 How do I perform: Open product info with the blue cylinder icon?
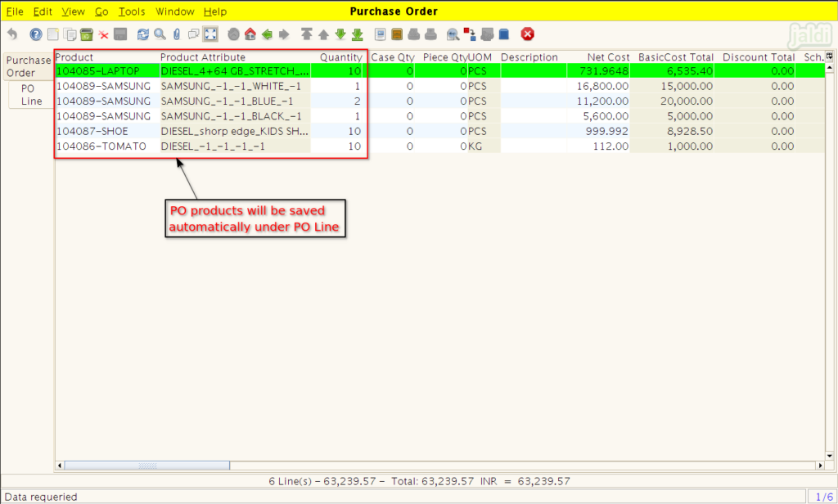tap(504, 34)
